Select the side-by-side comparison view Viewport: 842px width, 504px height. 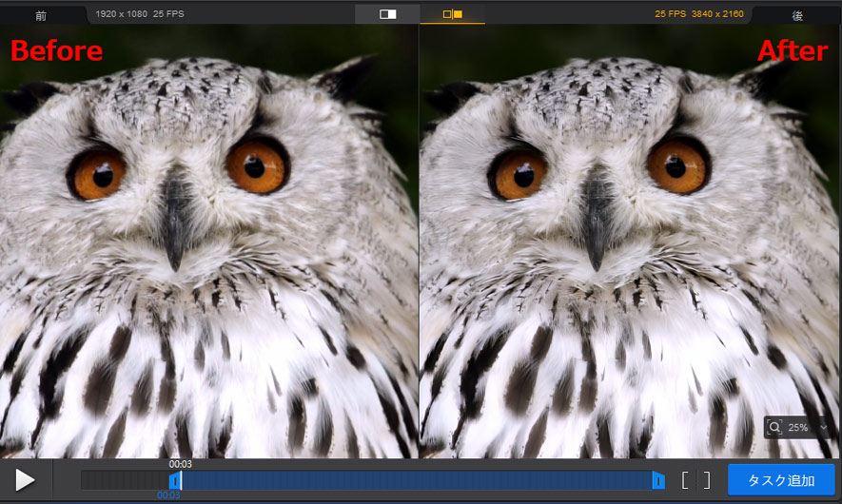click(x=452, y=14)
